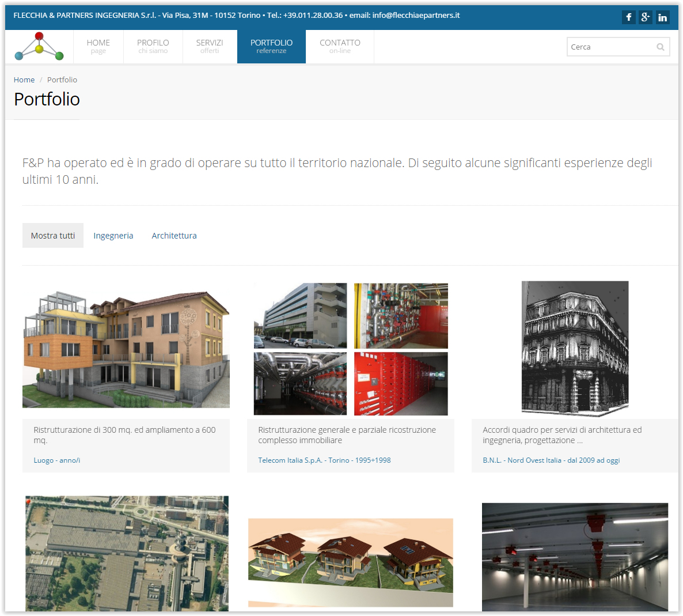Select the PORTFOLIO referenze menu

click(x=271, y=46)
